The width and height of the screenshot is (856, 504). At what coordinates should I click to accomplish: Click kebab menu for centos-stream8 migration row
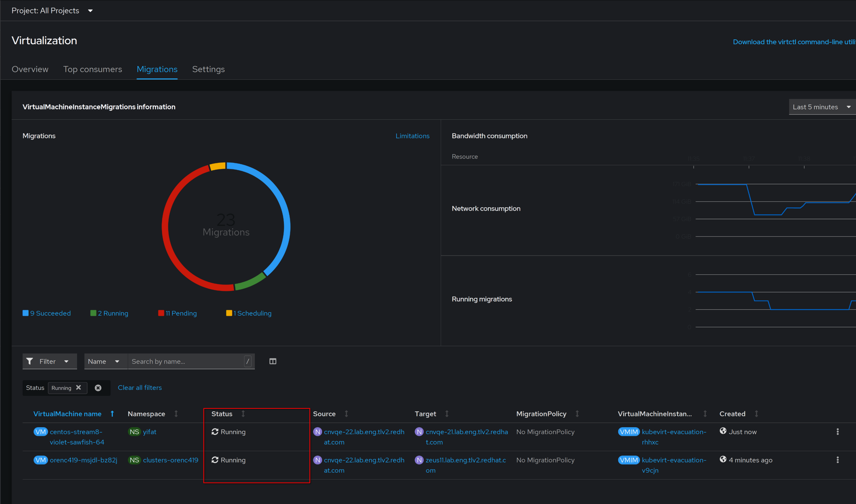point(837,432)
